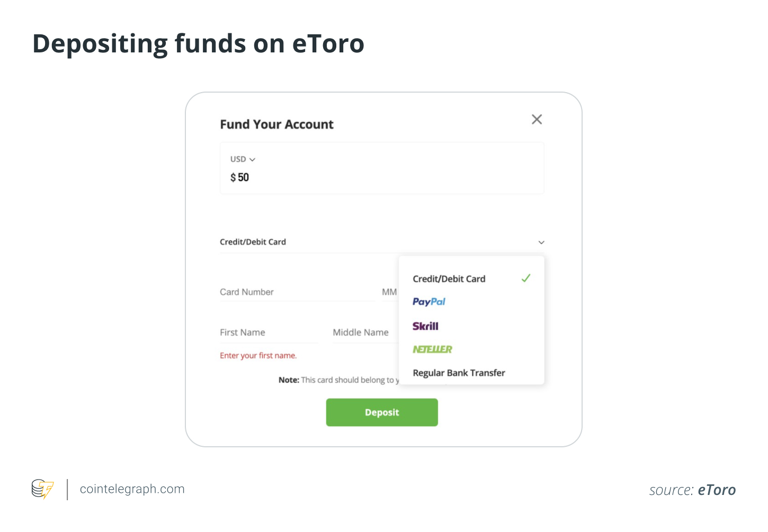Click the eToro source link
This screenshot has height=532, width=768.
click(x=717, y=490)
